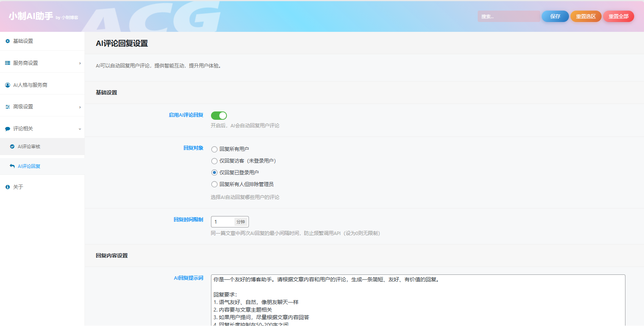Select the 仅回复已登录用户 radio option
The width and height of the screenshot is (644, 326).
tap(214, 172)
